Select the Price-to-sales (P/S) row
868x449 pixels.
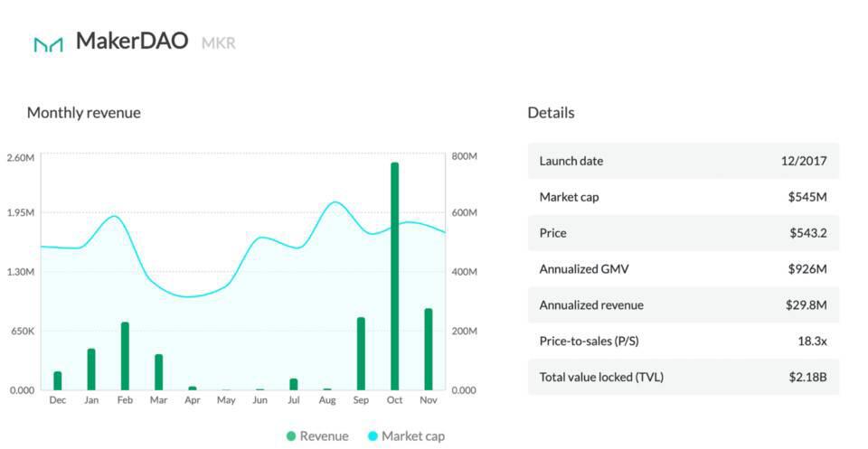[683, 341]
